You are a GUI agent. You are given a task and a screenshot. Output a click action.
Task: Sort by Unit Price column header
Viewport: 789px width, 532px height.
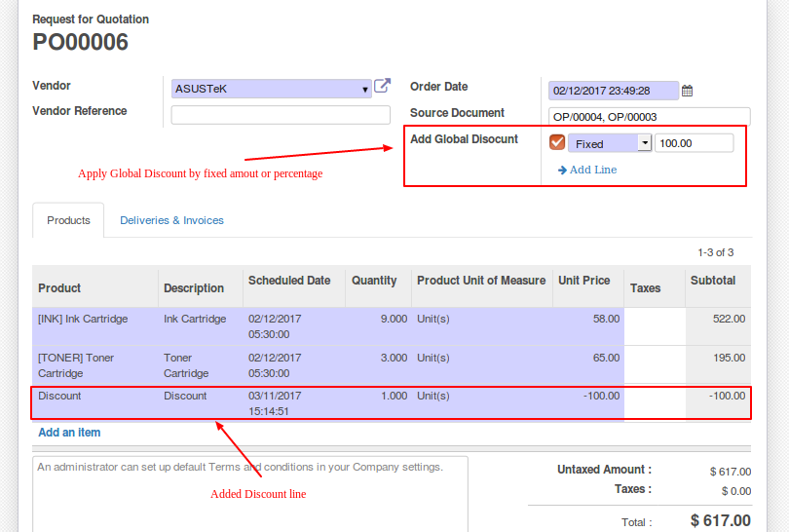click(x=583, y=281)
